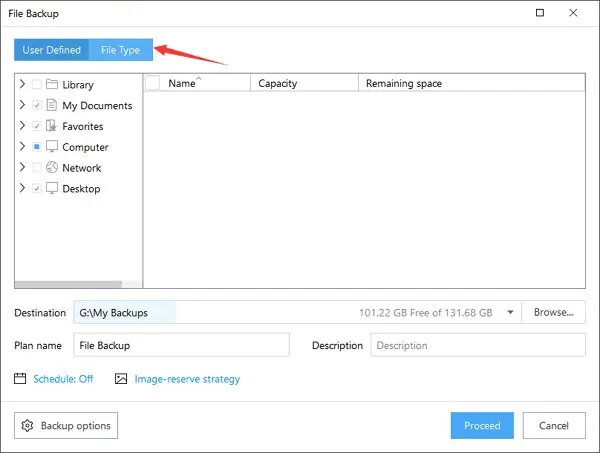This screenshot has width=600, height=453.
Task: Click the Image-reserve strategy picture icon
Action: (121, 378)
